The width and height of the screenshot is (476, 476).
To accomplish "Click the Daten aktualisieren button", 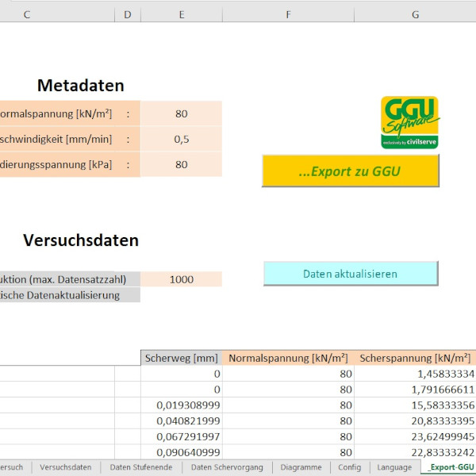I will pyautogui.click(x=351, y=274).
